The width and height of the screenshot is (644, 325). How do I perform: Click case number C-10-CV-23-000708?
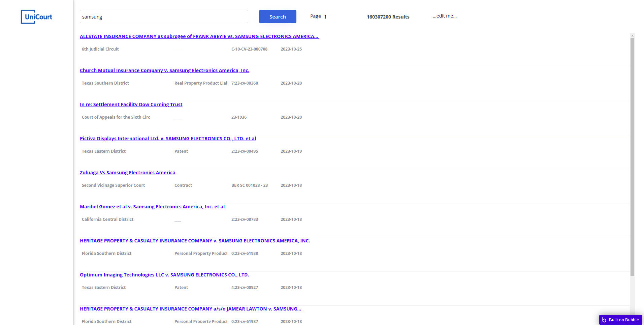(249, 49)
